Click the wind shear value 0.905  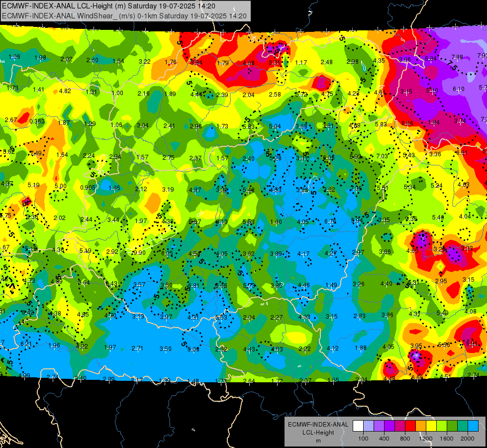[88, 188]
